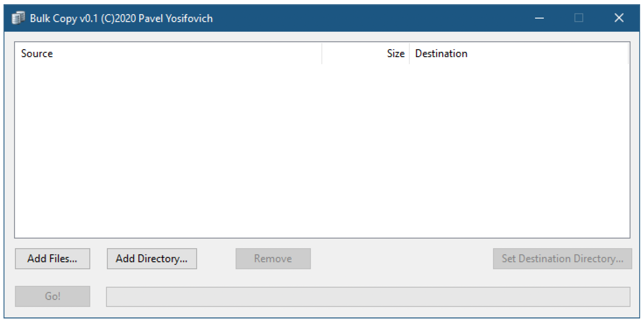Click the disabled maximize window button
The image size is (644, 322).
point(579,18)
